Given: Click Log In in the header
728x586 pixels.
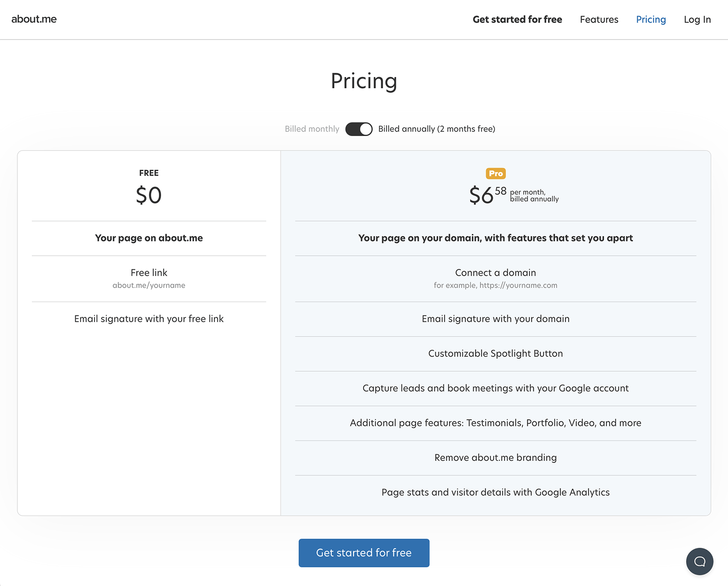Looking at the screenshot, I should [697, 20].
